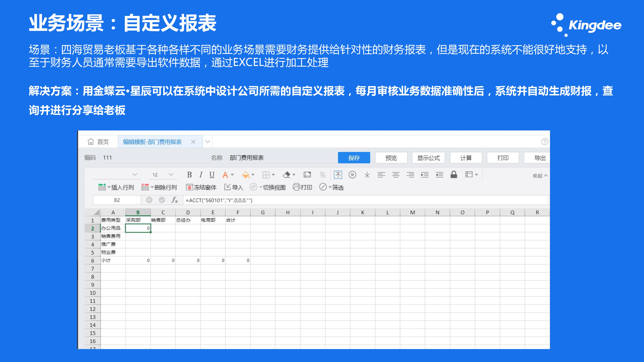644x362 pixels.
Task: Click the blue 保存 save button
Action: pyautogui.click(x=354, y=158)
